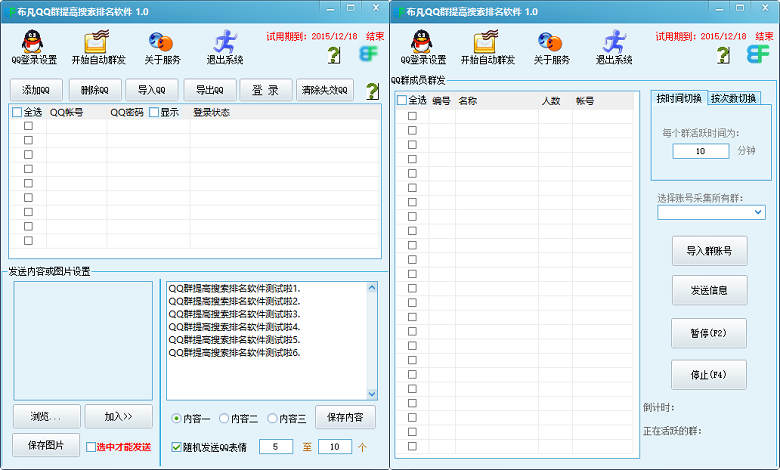Click the 添加QQ button
This screenshot has width=780, height=470.
(36, 90)
